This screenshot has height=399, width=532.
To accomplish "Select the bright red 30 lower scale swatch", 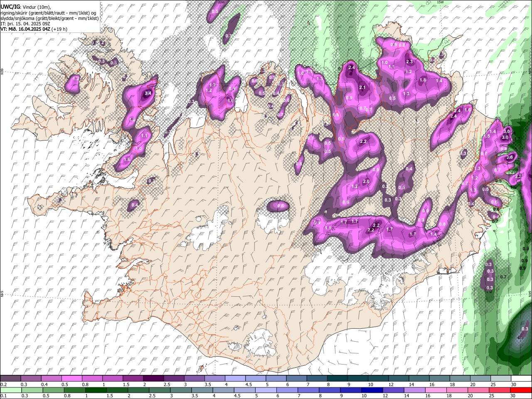I will click(x=521, y=390).
